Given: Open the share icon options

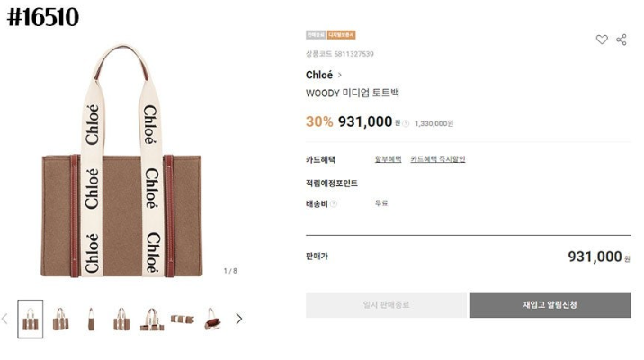Looking at the screenshot, I should point(622,40).
